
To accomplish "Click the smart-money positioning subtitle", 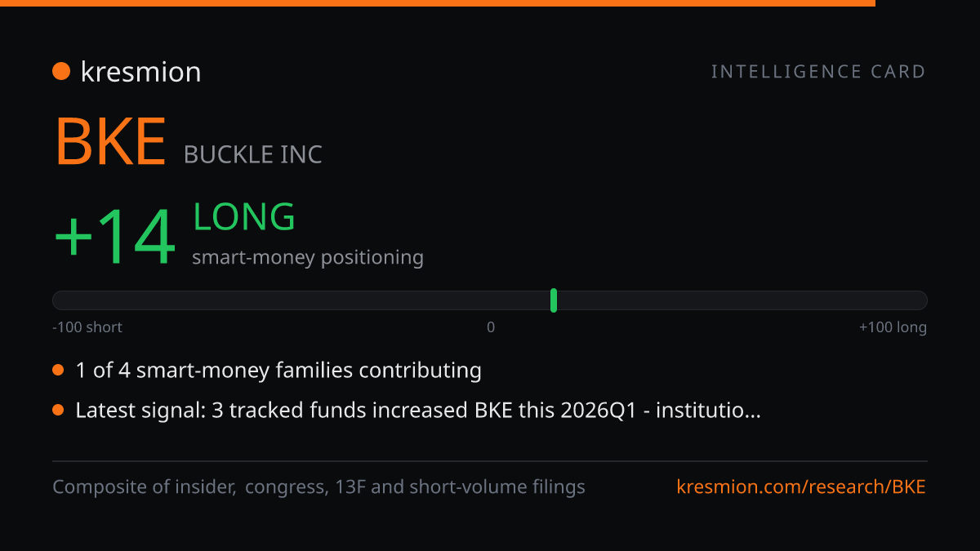I will click(308, 258).
